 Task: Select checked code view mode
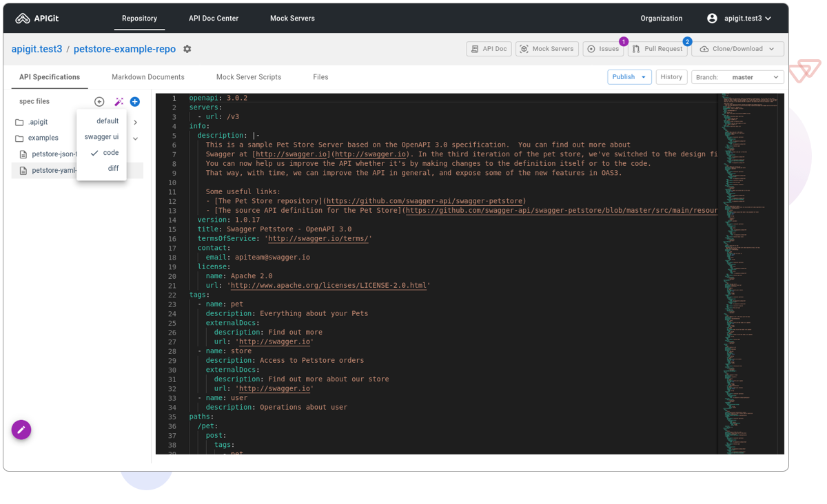click(x=102, y=153)
